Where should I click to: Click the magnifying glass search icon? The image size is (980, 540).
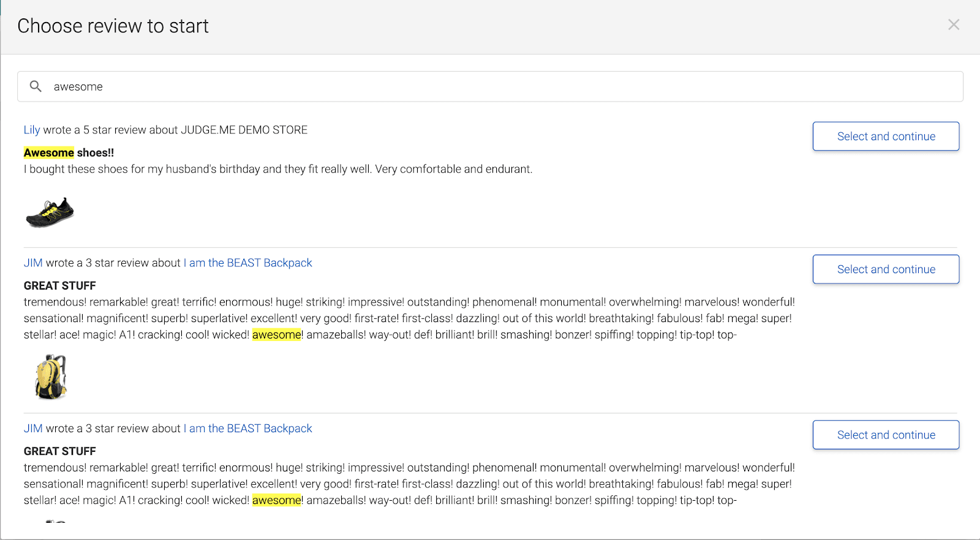(x=36, y=86)
